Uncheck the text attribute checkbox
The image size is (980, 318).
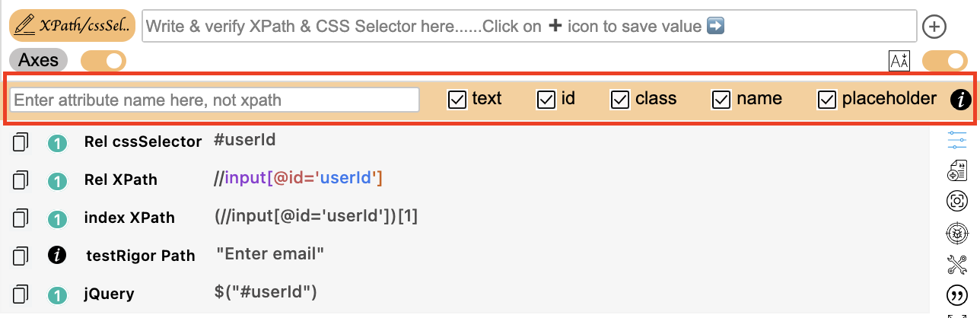pyautogui.click(x=457, y=100)
